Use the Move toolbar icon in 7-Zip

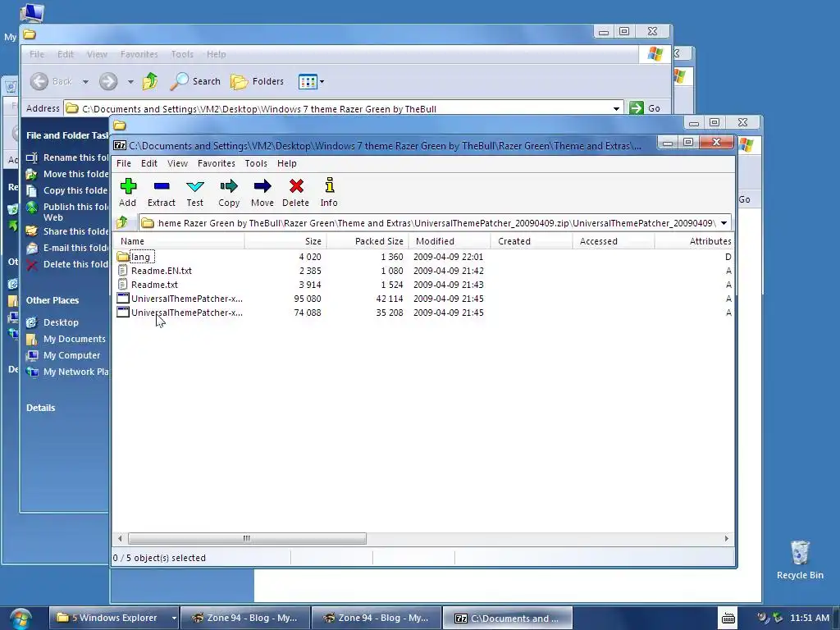coord(262,192)
